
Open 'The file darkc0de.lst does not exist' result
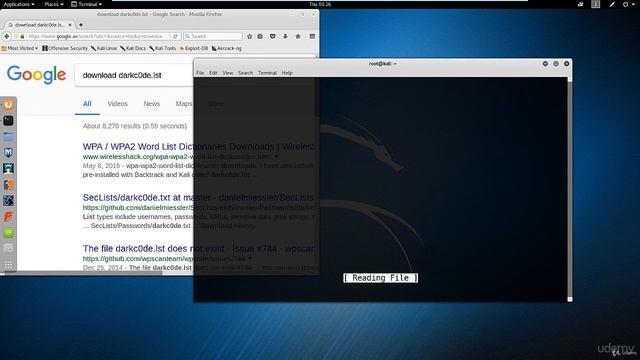(x=198, y=248)
